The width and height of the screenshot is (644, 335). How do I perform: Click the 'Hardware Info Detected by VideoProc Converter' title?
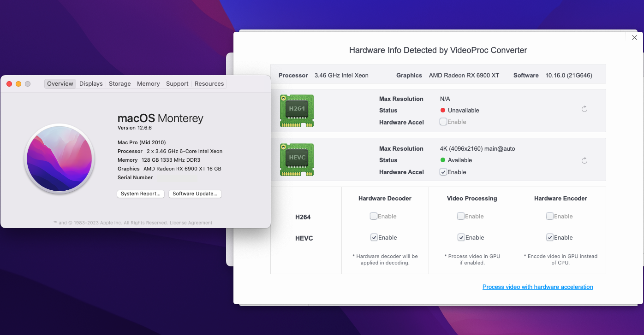pos(438,50)
